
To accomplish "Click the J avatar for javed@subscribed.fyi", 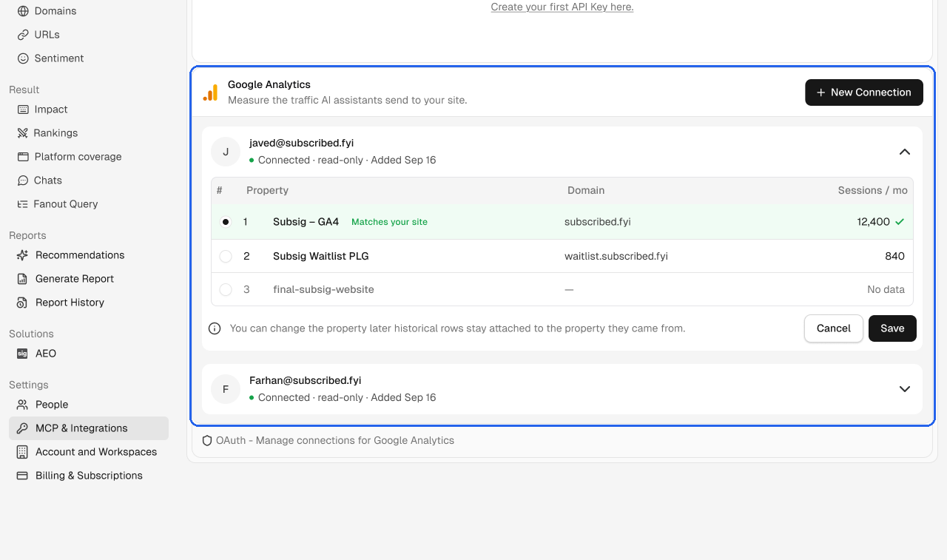I will (226, 152).
